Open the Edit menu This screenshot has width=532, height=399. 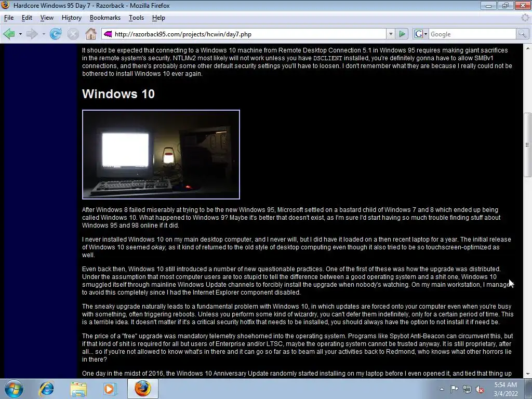(27, 18)
